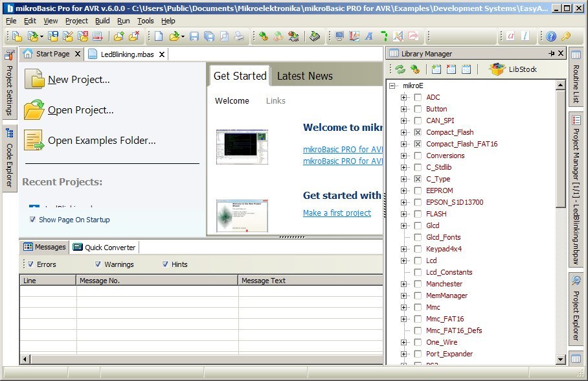This screenshot has width=588, height=381.
Task: Click the green seven-segment editor icon
Action: (383, 36)
